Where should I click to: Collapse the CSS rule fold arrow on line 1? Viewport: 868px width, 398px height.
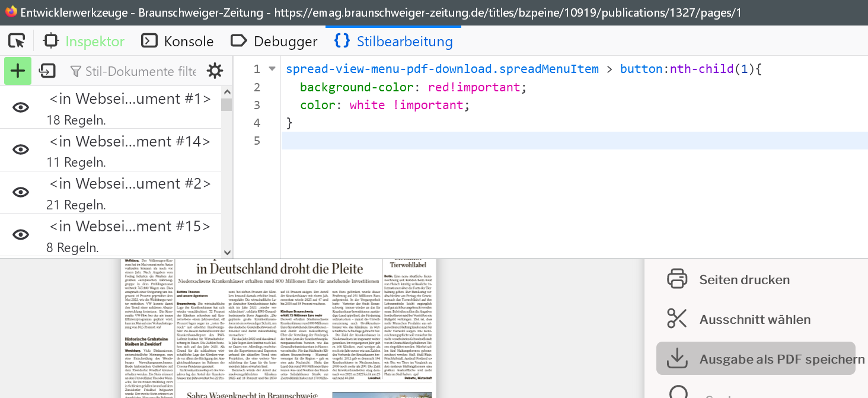coord(272,69)
